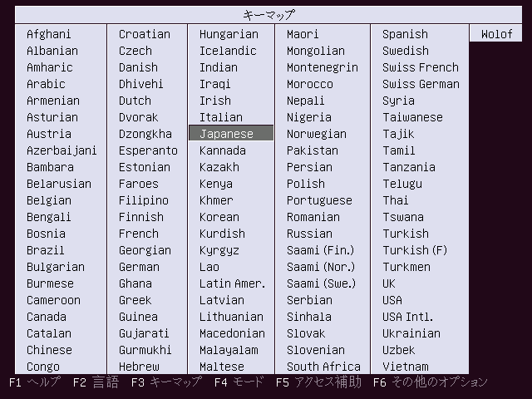Viewport: 532px width, 399px height.
Task: Select the Dvorak layout
Action: pyautogui.click(x=139, y=117)
